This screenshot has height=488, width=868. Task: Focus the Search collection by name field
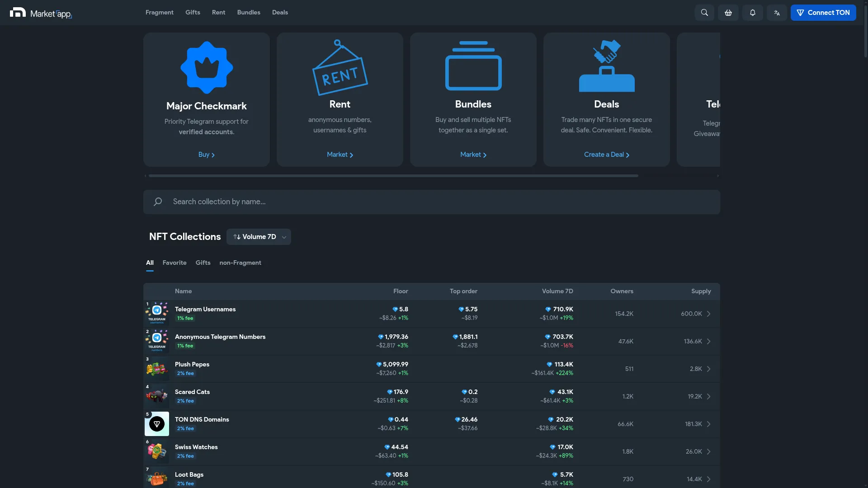tap(432, 202)
